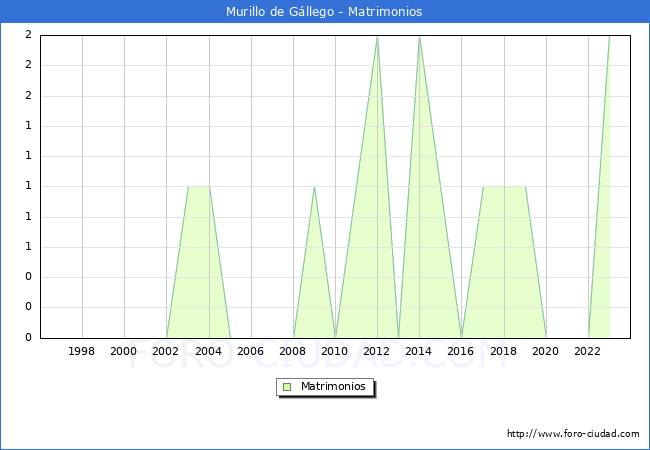Select the 1998 x-axis label
This screenshot has height=450, width=650.
click(x=82, y=351)
